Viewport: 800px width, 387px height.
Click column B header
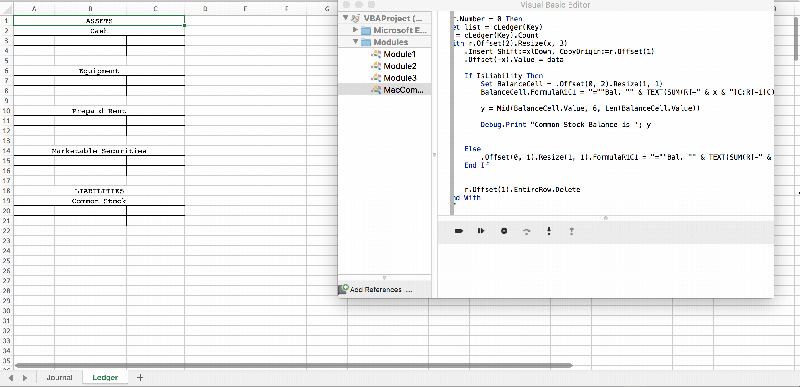(x=90, y=9)
